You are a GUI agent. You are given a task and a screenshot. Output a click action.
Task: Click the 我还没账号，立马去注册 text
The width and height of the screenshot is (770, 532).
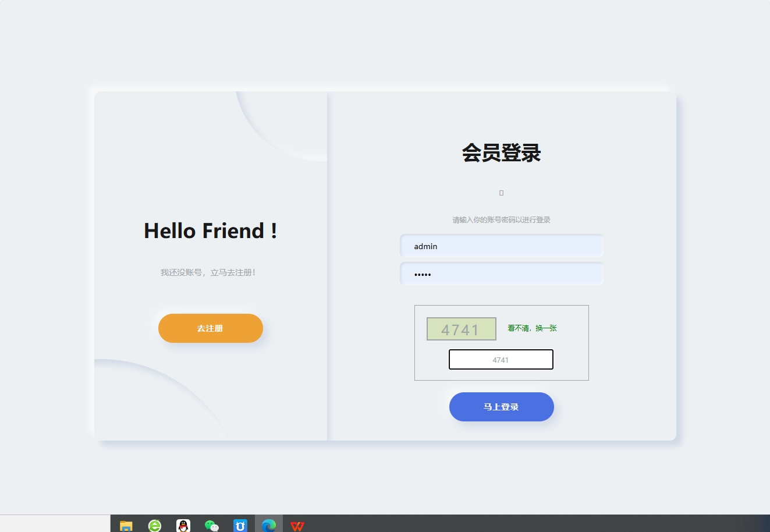210,272
